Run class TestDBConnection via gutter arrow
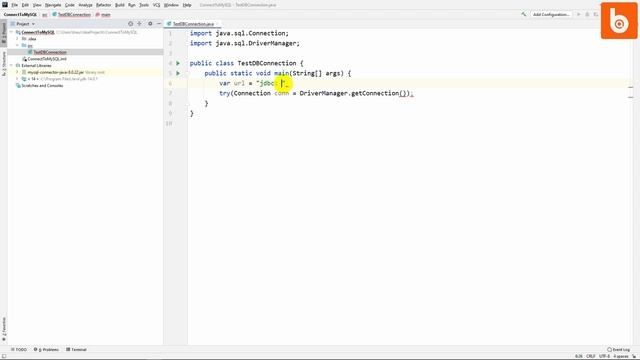Viewport: 640px width, 360px height. click(178, 63)
